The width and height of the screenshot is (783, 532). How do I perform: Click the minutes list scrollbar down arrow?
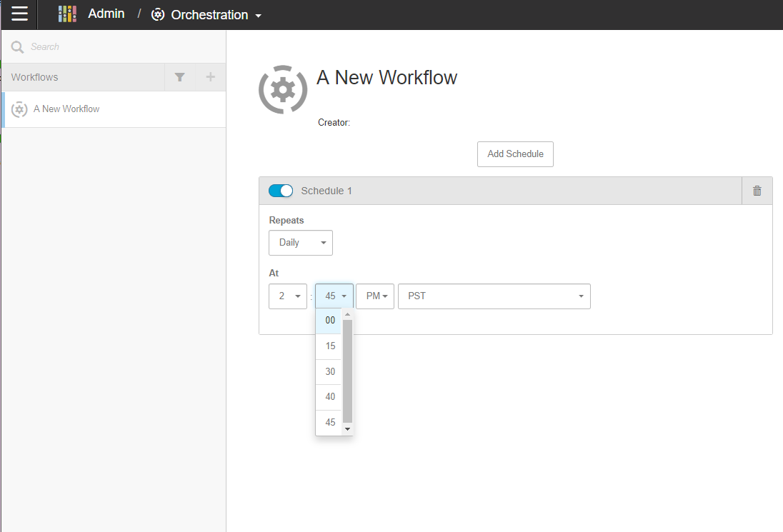(348, 429)
